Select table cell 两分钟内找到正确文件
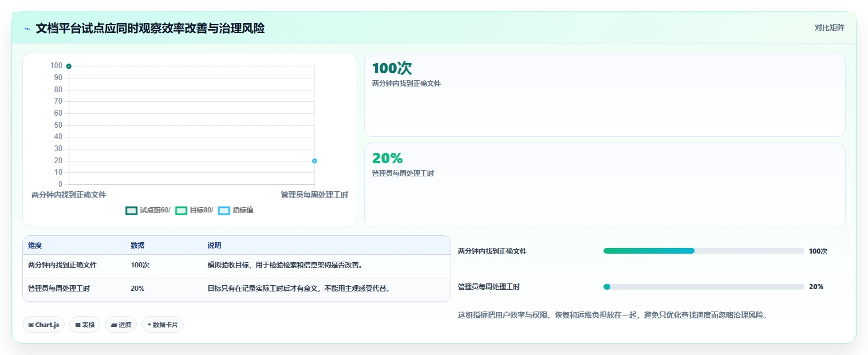 pyautogui.click(x=62, y=265)
